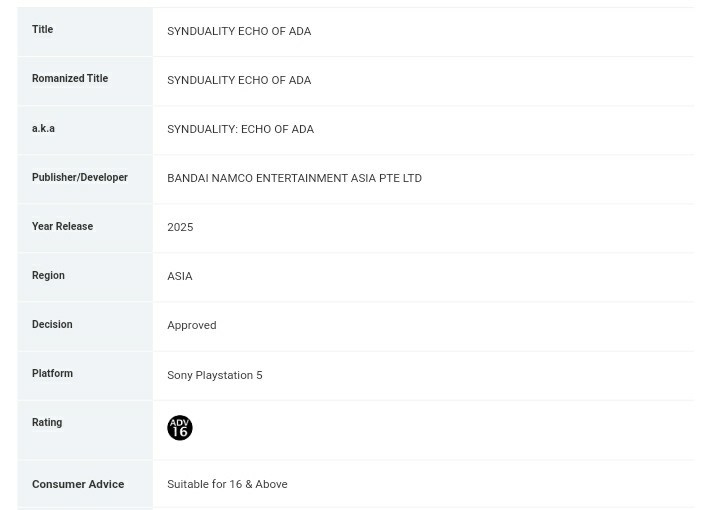Click the "Platform" row label
Viewport: 720px width, 510px height.
click(52, 373)
